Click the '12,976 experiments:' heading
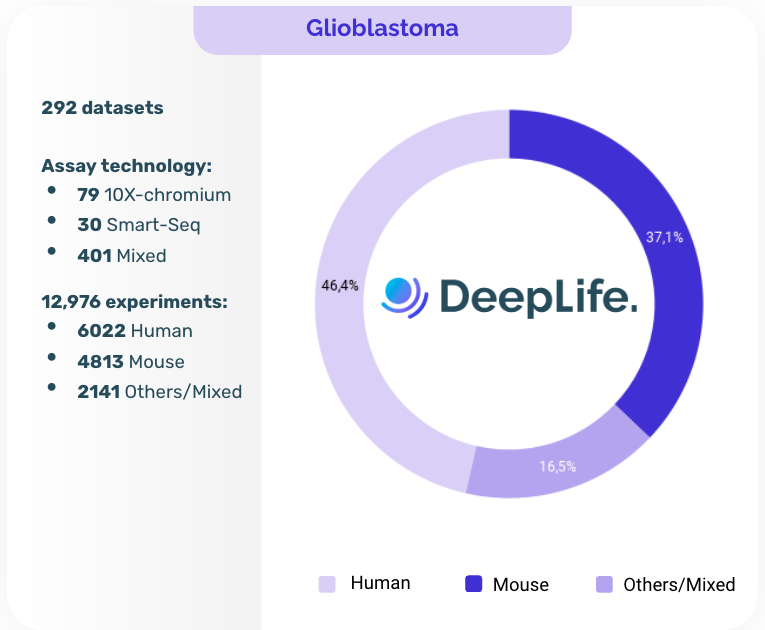Screen dimensions: 765x630 tap(135, 302)
